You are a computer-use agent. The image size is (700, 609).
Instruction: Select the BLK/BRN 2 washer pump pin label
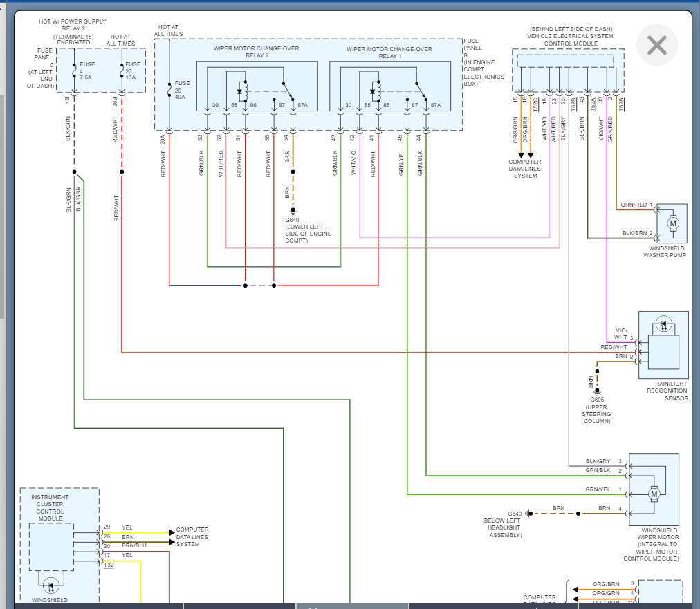click(638, 233)
